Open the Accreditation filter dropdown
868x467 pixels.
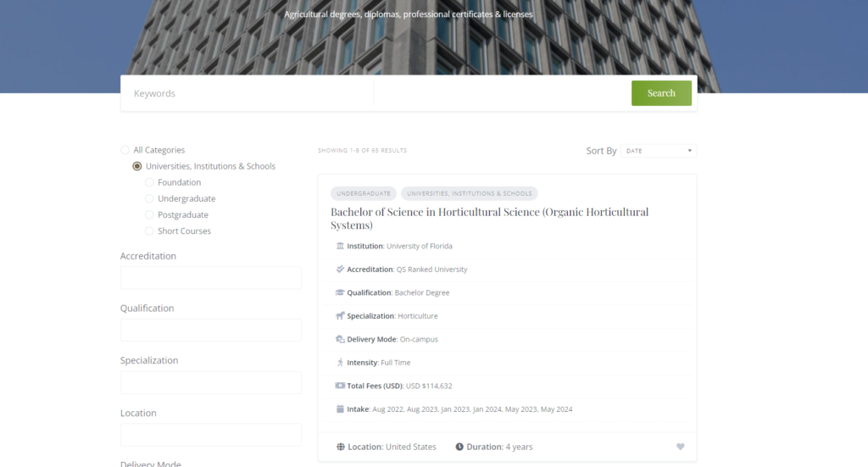click(210, 278)
